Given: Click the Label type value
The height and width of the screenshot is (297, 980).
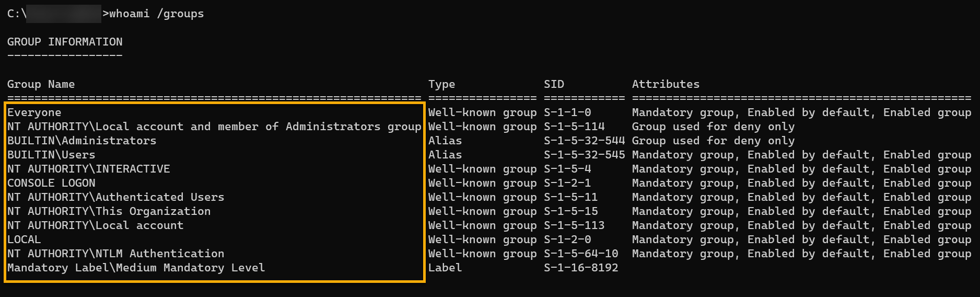Looking at the screenshot, I should click(x=445, y=268).
